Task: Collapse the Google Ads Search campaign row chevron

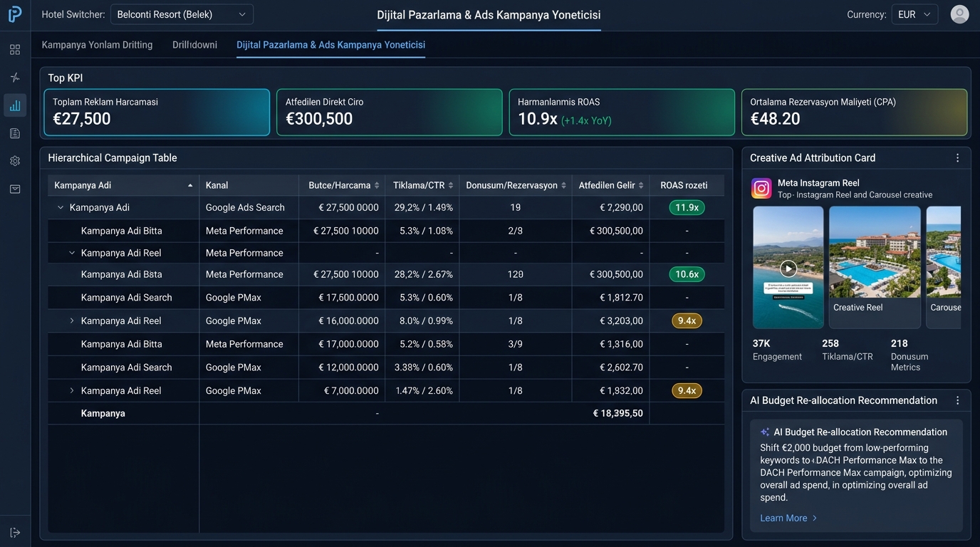Action: 61,208
